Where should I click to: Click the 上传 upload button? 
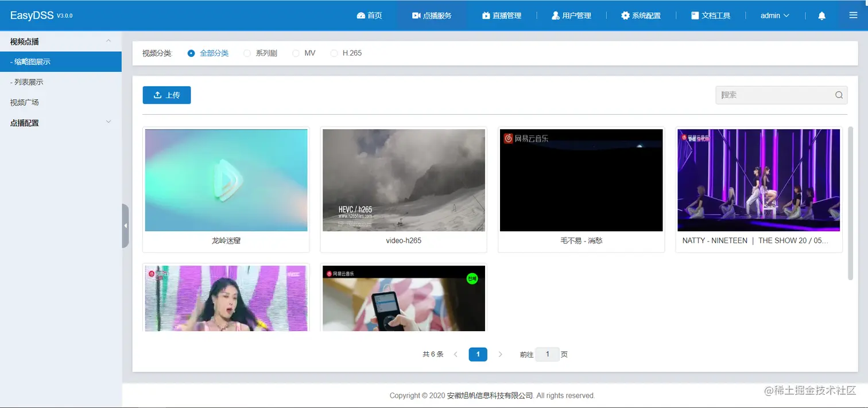coord(166,95)
